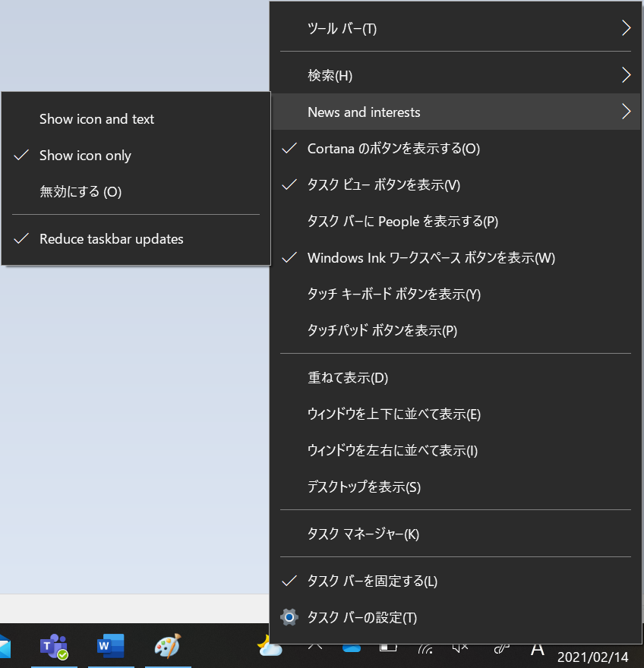Open Microsoft Teams from the taskbar
The width and height of the screenshot is (644, 668).
54,646
